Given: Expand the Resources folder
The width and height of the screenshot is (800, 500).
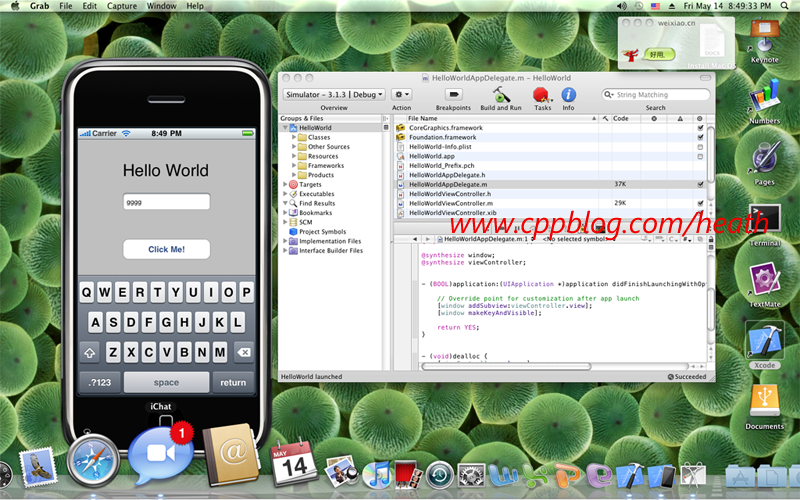Looking at the screenshot, I should 294,156.
